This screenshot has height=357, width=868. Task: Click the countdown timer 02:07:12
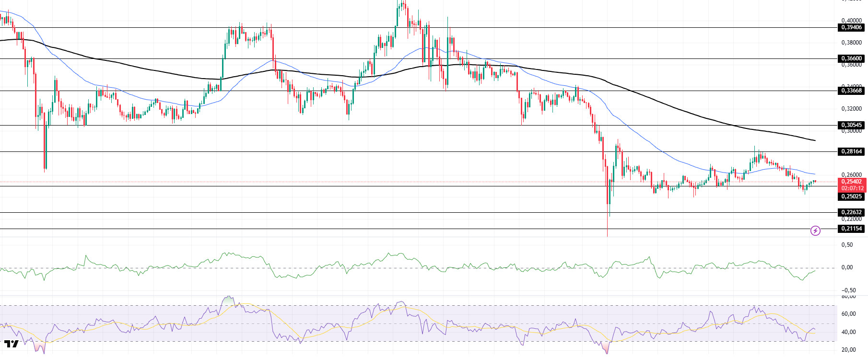(x=852, y=188)
